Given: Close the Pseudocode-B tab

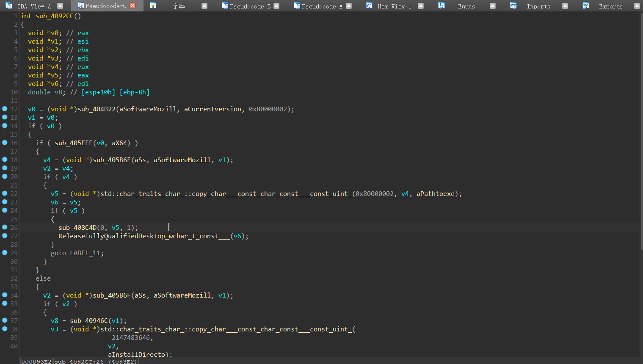Looking at the screenshot, I should 276,6.
